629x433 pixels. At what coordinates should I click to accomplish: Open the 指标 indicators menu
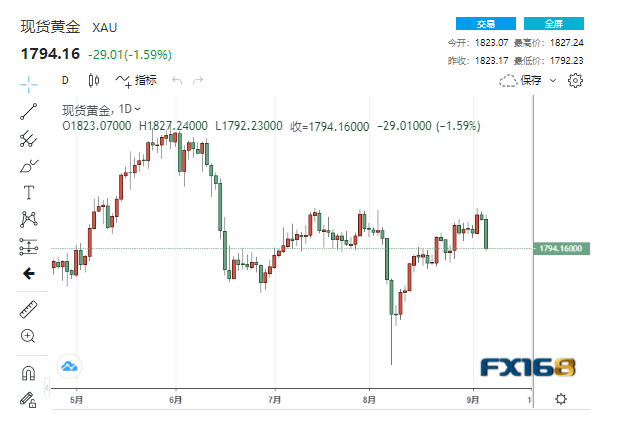(x=136, y=80)
